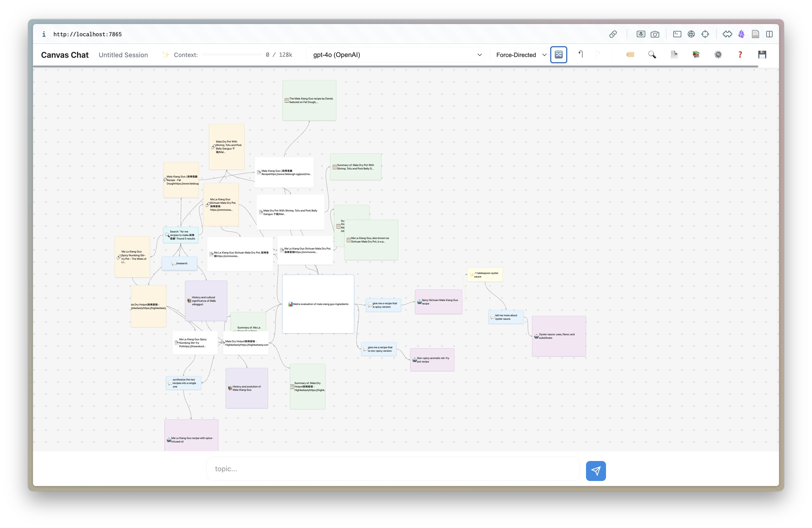Click the sparkle icon beside Context
The image size is (812, 528).
tap(166, 54)
